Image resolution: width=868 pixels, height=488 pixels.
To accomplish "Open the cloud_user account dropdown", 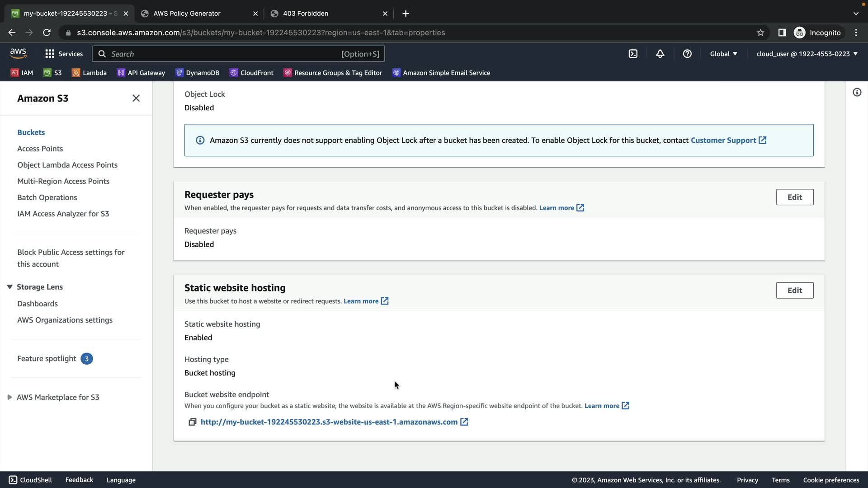I will point(807,54).
